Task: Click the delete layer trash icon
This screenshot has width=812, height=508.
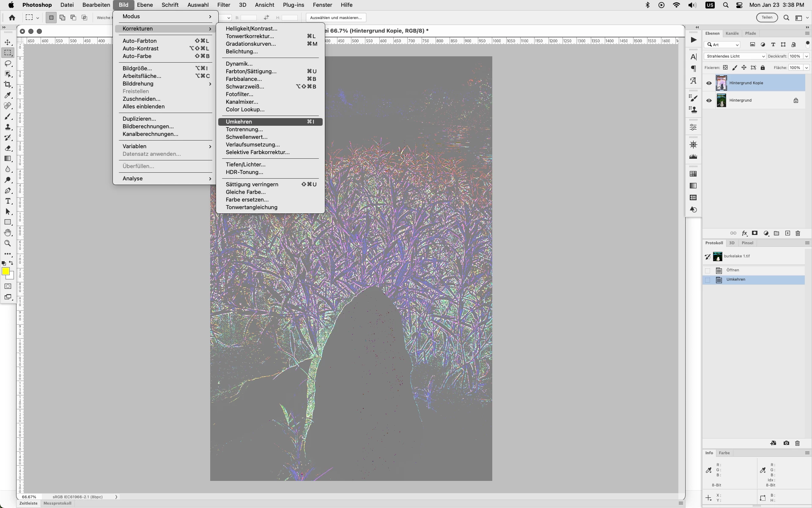Action: [x=798, y=233]
